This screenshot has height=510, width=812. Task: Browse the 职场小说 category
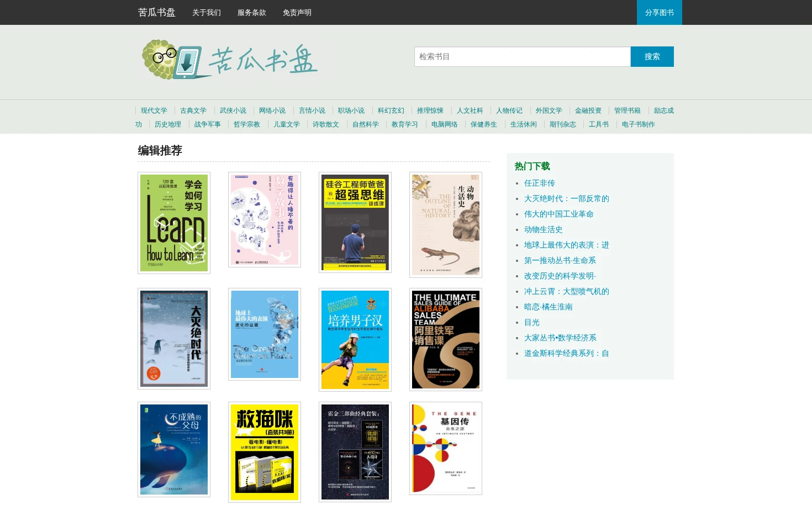click(x=351, y=111)
